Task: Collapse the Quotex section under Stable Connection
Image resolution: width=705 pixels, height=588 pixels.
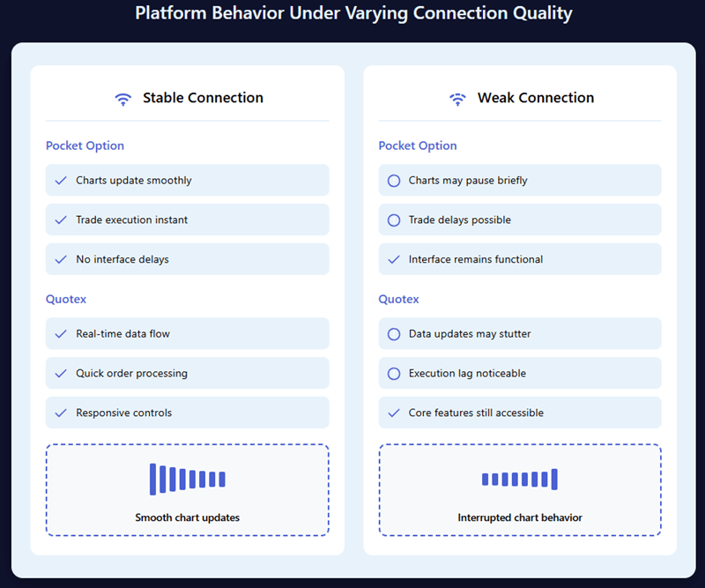Action: pyautogui.click(x=66, y=299)
